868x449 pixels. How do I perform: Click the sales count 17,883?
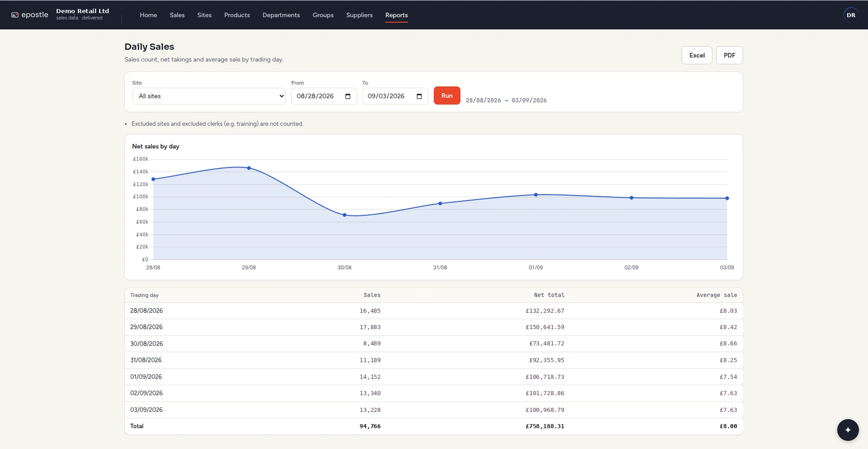tap(370, 327)
